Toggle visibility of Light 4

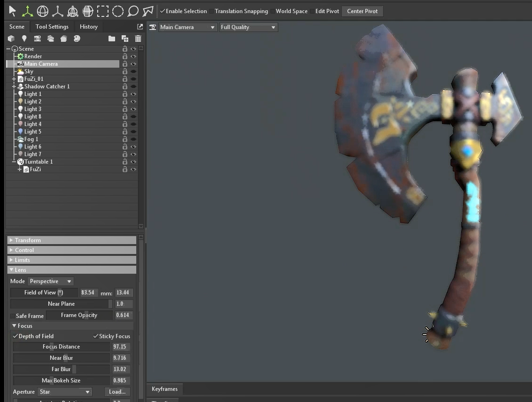134,124
